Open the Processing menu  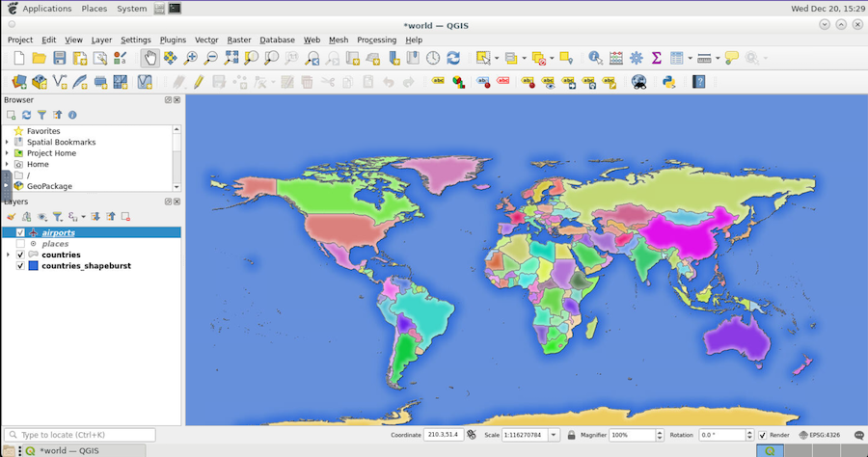[376, 40]
